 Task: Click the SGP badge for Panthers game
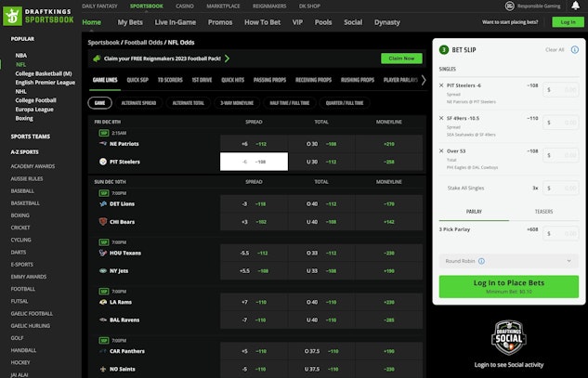103,341
